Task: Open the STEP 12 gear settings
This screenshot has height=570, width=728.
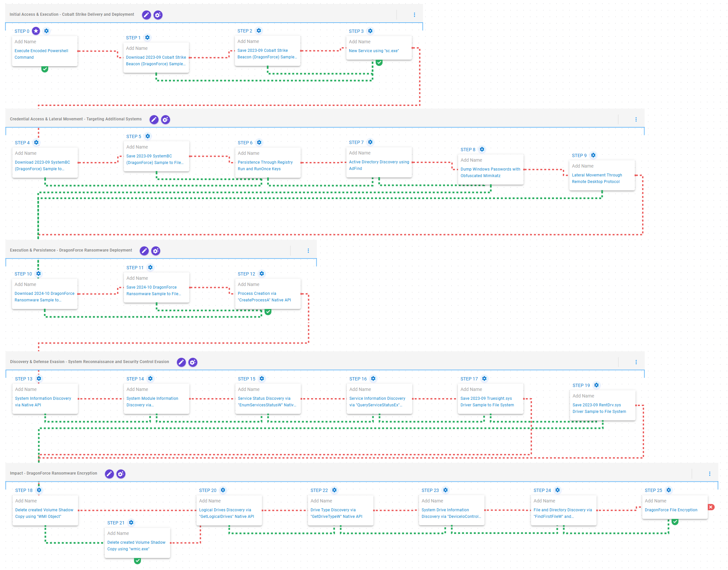Action: click(262, 274)
